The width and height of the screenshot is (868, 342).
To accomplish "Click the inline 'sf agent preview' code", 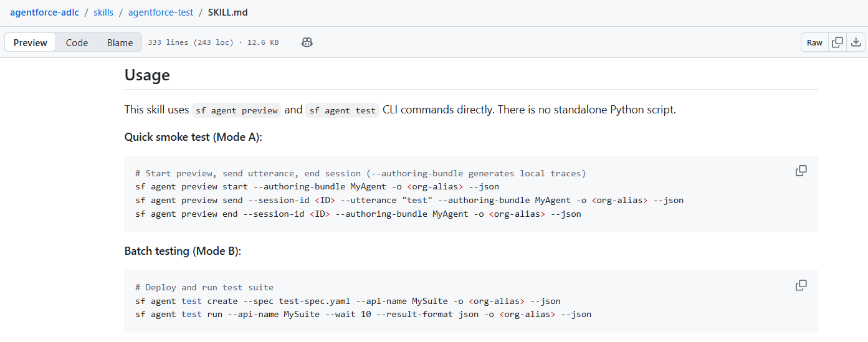I will point(236,110).
